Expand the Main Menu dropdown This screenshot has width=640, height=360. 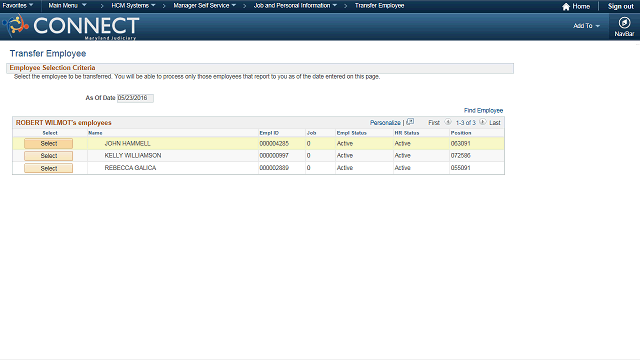pyautogui.click(x=67, y=6)
